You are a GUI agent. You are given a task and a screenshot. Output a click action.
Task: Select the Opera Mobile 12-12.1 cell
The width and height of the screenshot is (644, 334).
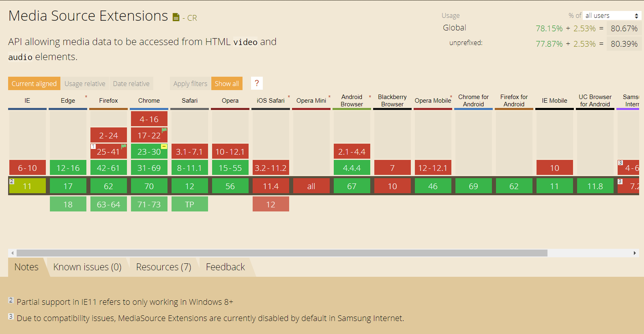(x=433, y=168)
